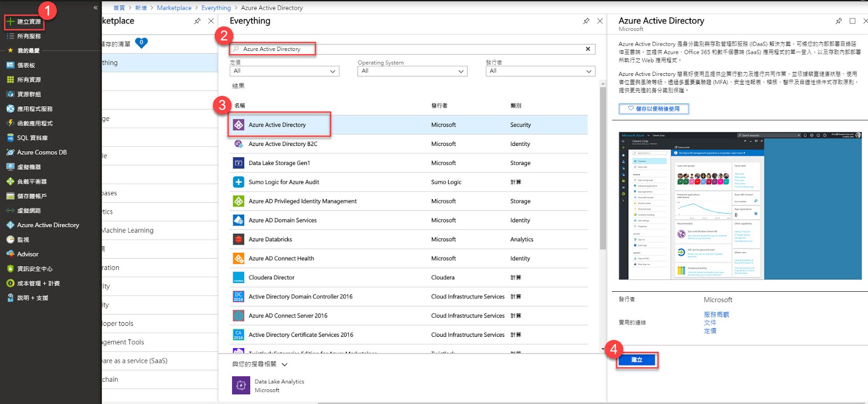The height and width of the screenshot is (404, 868).
Task: Select Data Lake Storage Gen1 result
Action: click(x=409, y=163)
